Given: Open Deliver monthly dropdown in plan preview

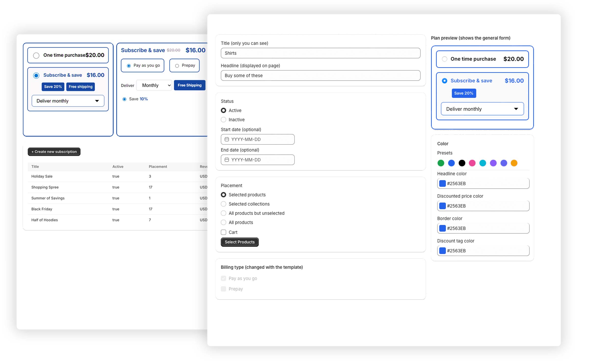Looking at the screenshot, I should pyautogui.click(x=482, y=109).
